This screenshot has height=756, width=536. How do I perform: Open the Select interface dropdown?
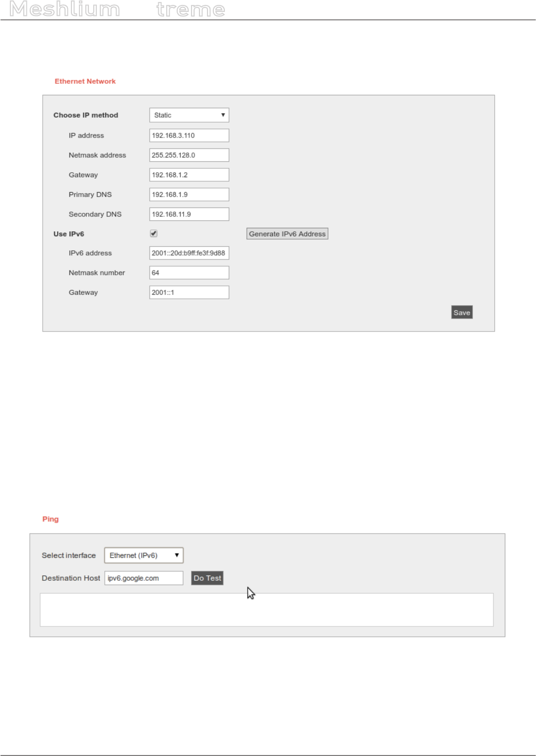(x=144, y=555)
